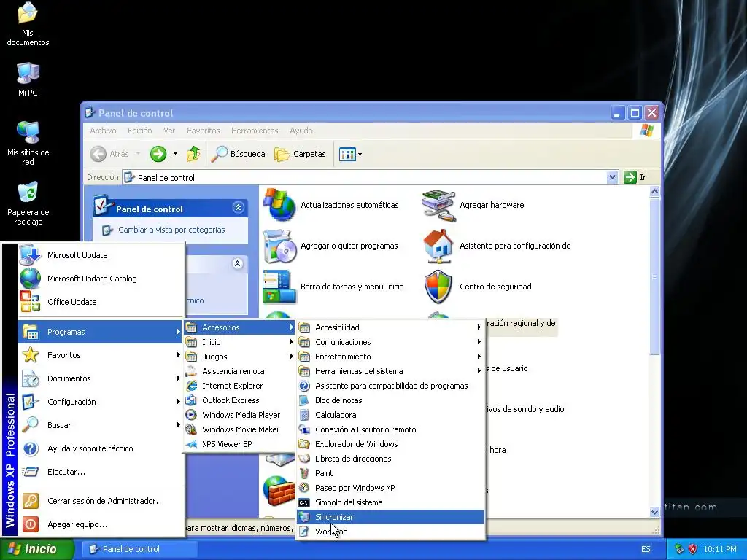
Task: Click Apagar equipo...
Action: pos(101,524)
